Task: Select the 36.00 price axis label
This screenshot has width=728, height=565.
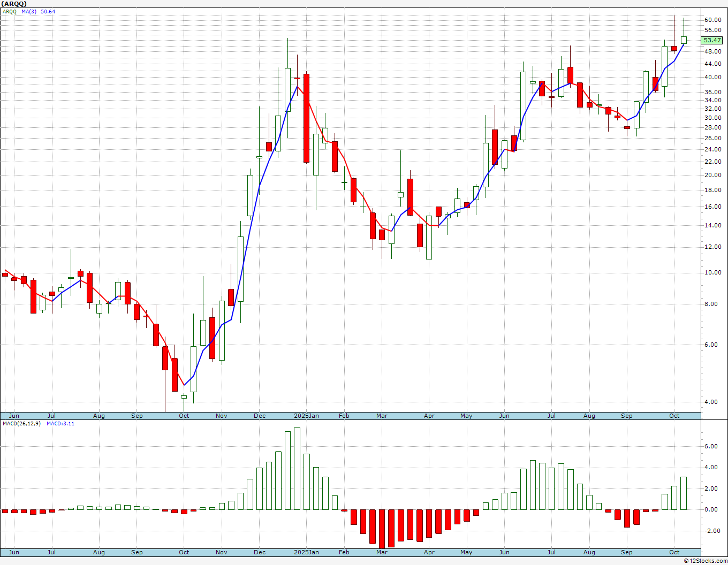Action: click(x=712, y=92)
